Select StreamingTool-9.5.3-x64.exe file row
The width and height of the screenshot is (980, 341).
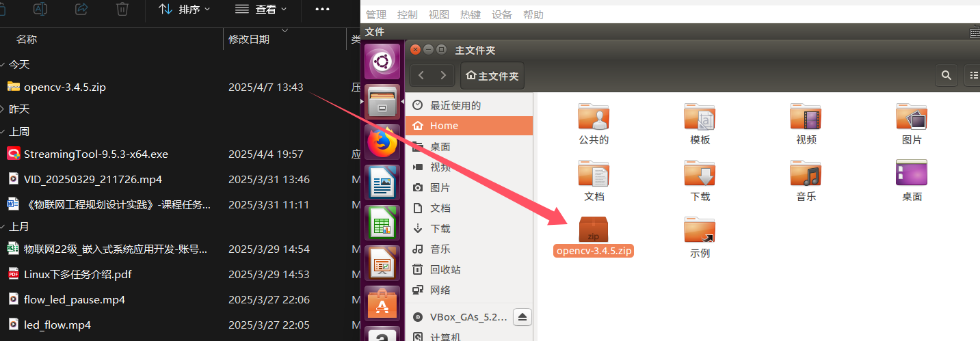click(180, 154)
